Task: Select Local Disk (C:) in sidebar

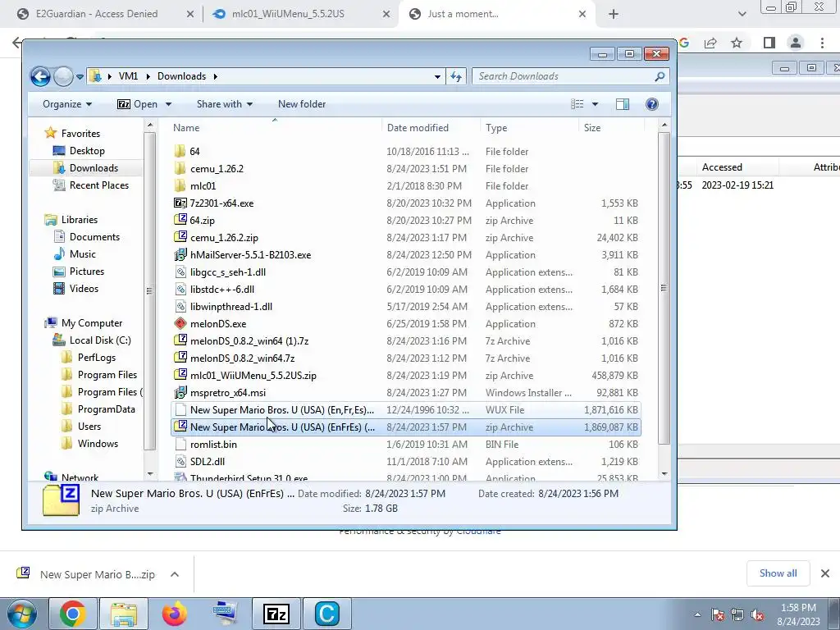Action: 99,340
